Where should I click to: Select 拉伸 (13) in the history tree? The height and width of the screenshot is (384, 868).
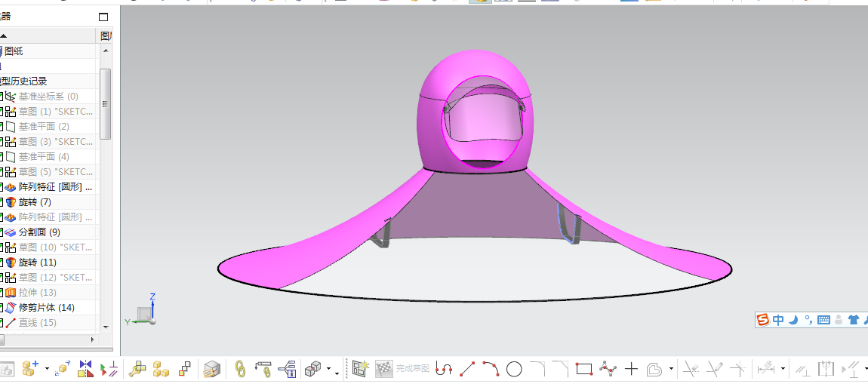point(38,292)
